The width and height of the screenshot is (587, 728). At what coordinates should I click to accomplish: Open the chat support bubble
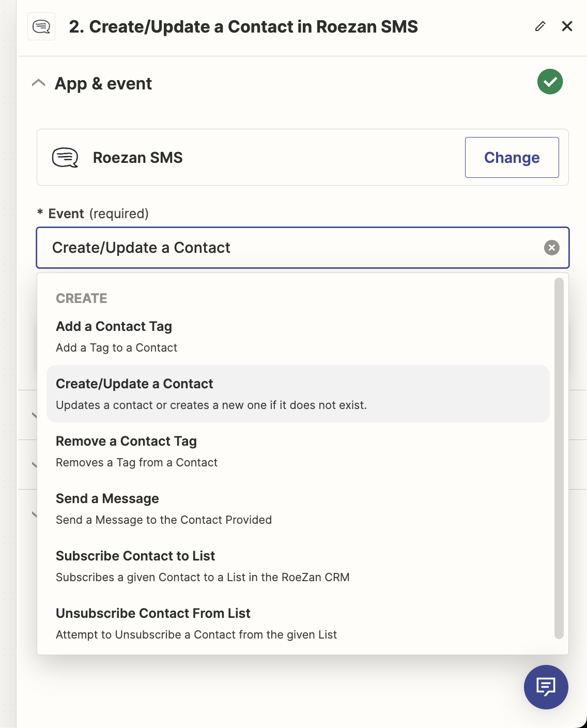546,687
